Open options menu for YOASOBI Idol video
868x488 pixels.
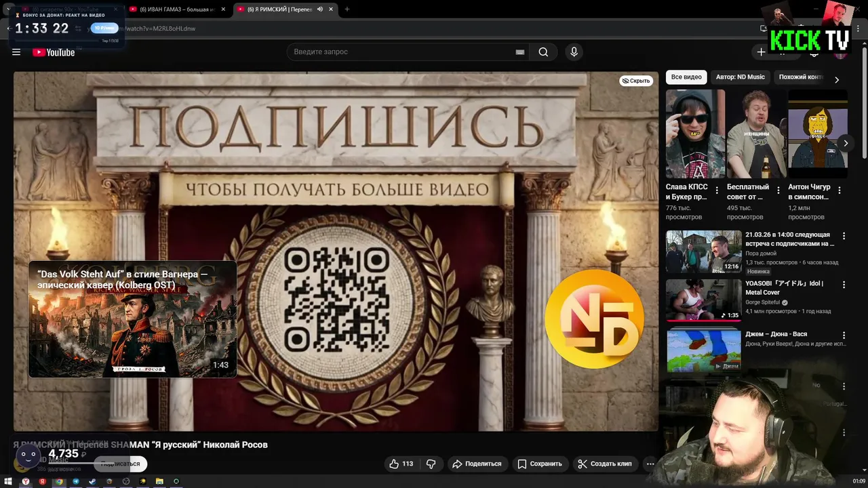[x=844, y=285]
